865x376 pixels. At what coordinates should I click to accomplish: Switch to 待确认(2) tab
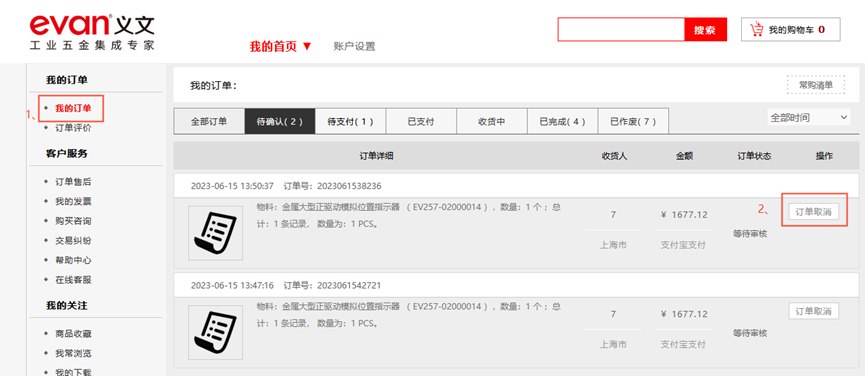click(280, 121)
